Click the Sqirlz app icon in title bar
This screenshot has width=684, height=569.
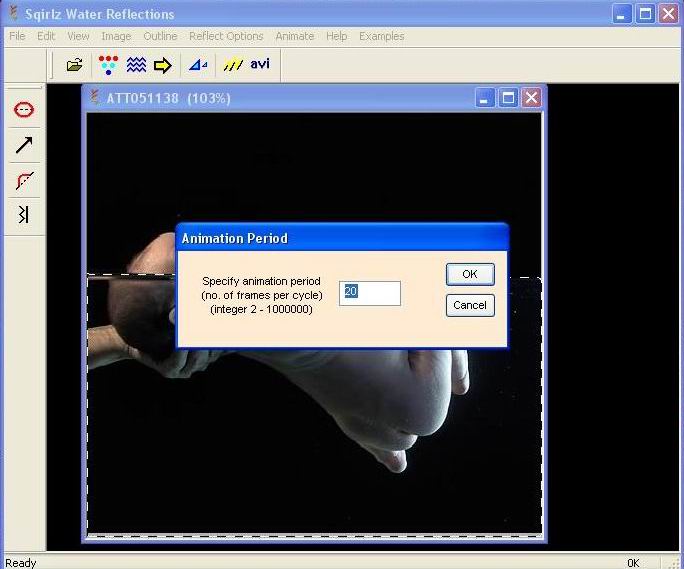pyautogui.click(x=14, y=13)
